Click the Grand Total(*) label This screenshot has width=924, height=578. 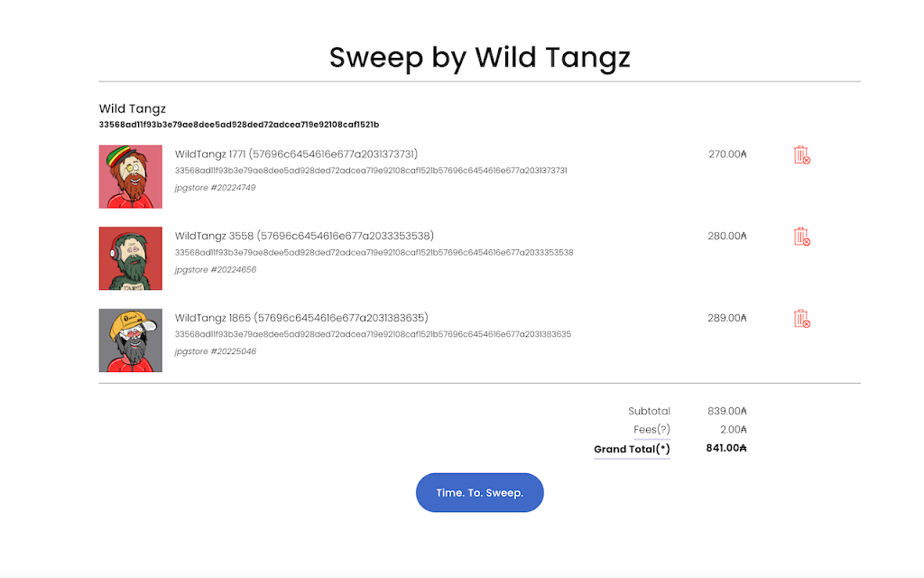pos(632,449)
